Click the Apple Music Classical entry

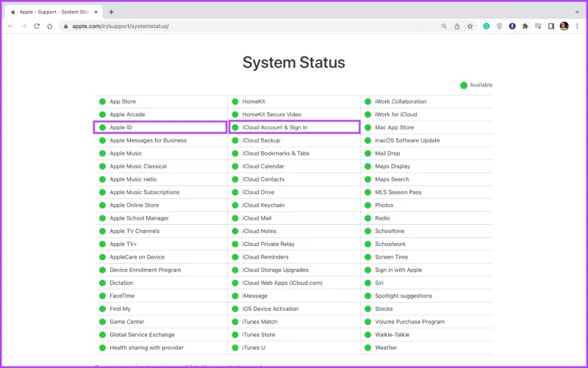[138, 166]
